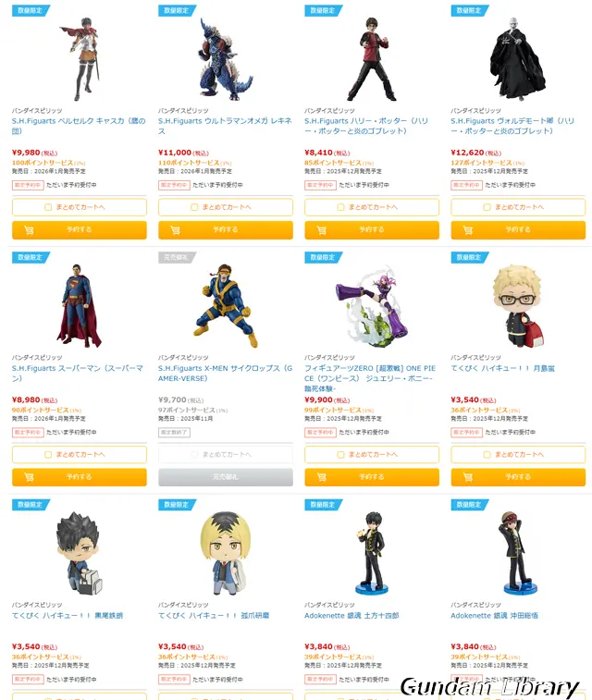The height and width of the screenshot is (700, 592).
Task: Click cart icon for Haikyu Tsukishima figure
Action: tap(468, 477)
